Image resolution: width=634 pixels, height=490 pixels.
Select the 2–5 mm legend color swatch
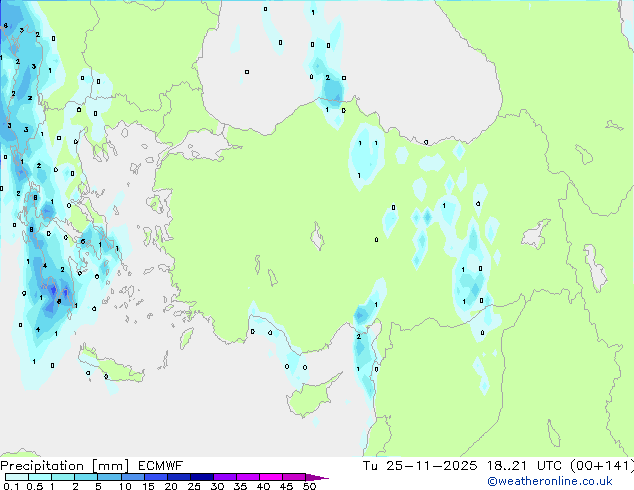click(86, 477)
